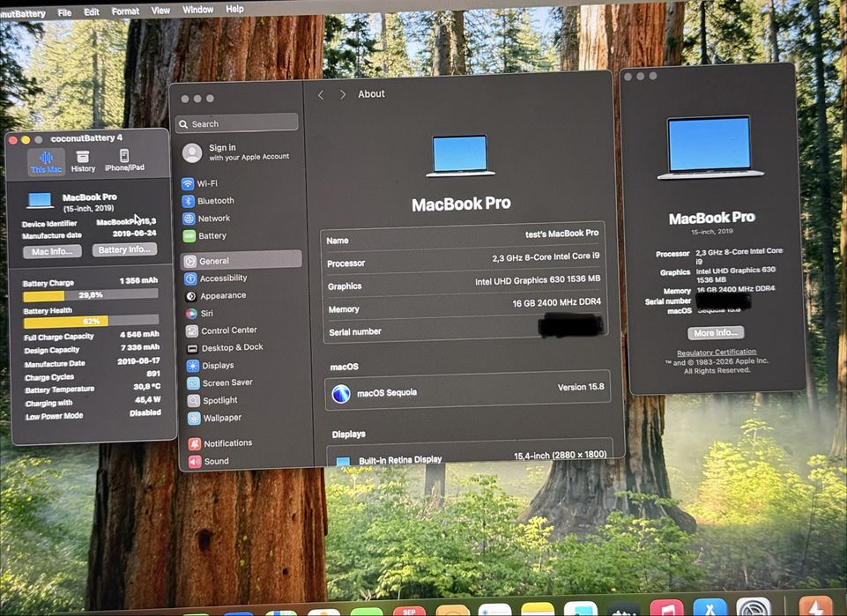
Task: Open Wi-Fi settings in the sidebar
Action: (200, 183)
